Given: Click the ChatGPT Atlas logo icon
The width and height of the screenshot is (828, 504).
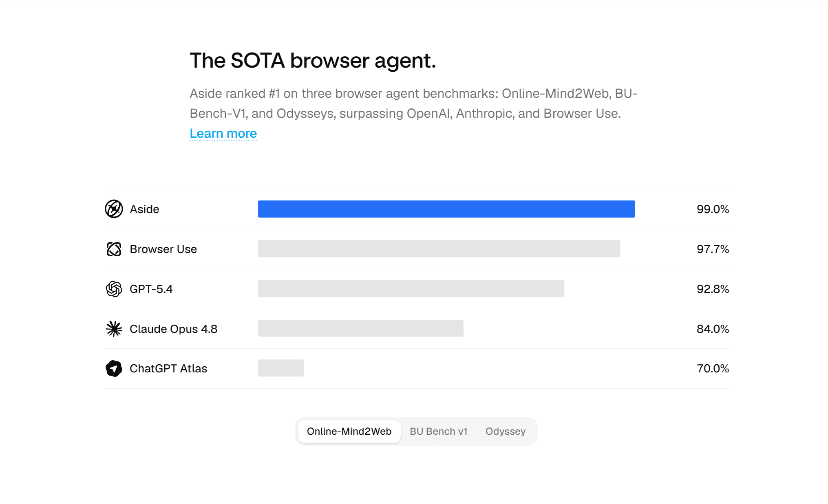Looking at the screenshot, I should click(x=114, y=368).
